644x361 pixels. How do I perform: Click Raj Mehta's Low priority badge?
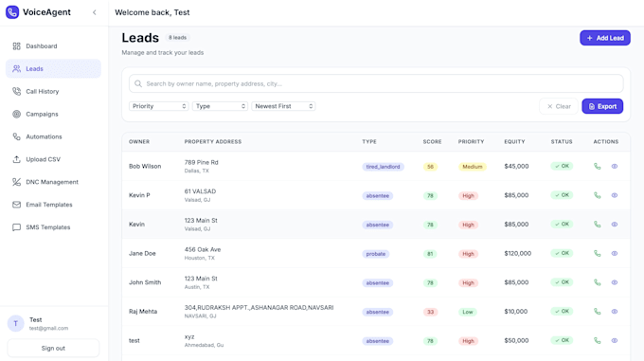click(x=468, y=312)
